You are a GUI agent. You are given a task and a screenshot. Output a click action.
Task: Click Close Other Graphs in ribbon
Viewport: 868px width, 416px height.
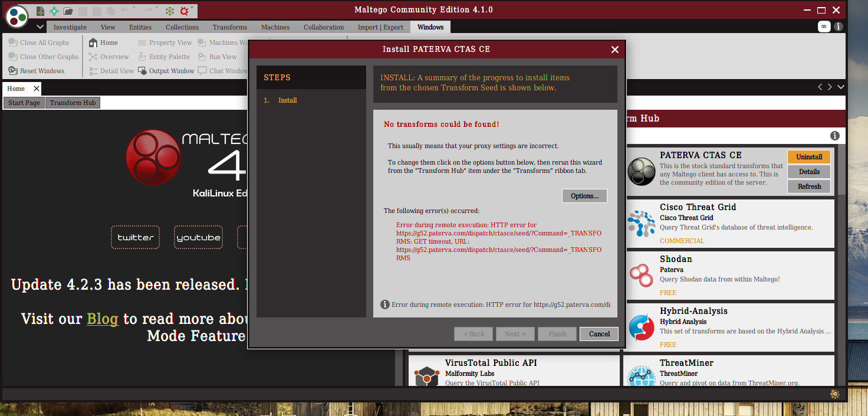coord(44,57)
